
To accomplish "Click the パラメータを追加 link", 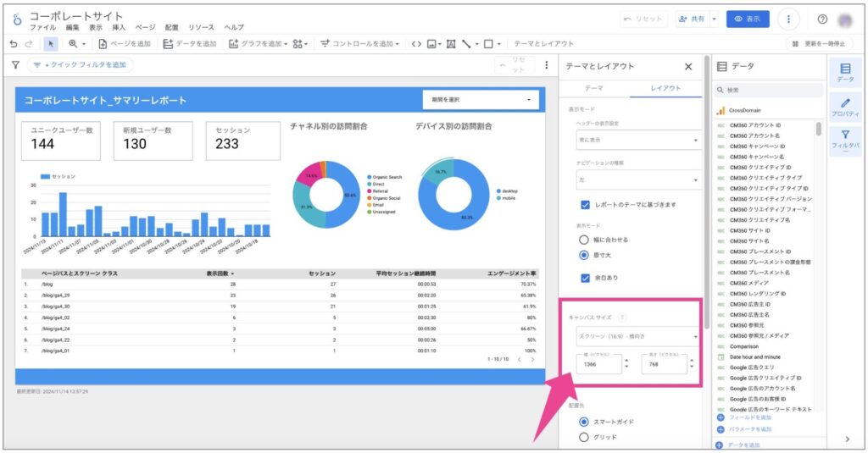I will click(744, 430).
